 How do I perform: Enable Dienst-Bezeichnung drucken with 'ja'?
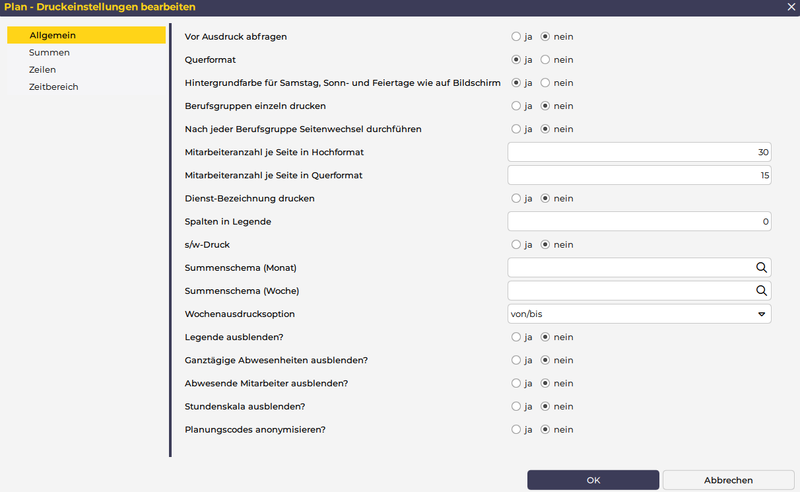click(x=517, y=198)
